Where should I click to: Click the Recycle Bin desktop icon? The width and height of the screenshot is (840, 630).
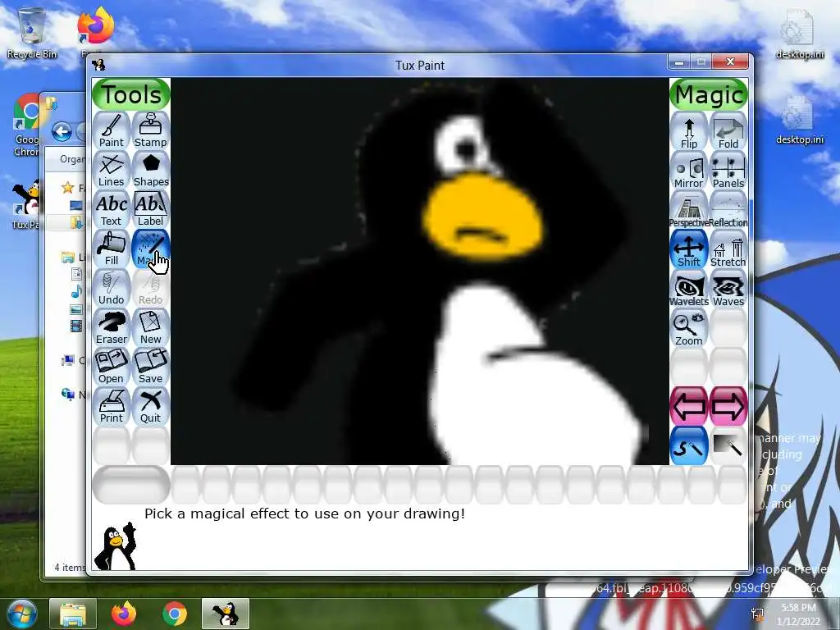click(32, 33)
